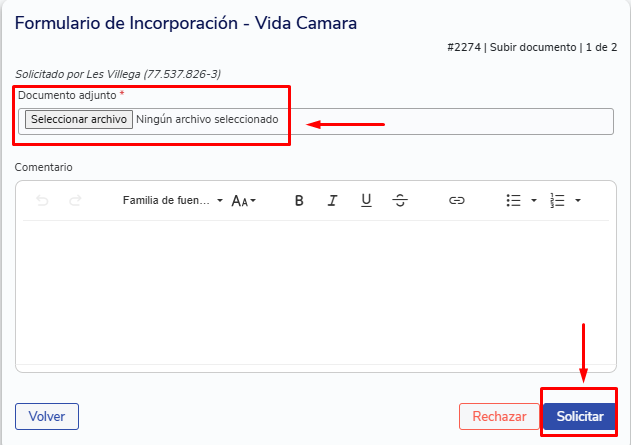Expand the bullet list style arrow
The height and width of the screenshot is (445, 631).
[x=534, y=201]
